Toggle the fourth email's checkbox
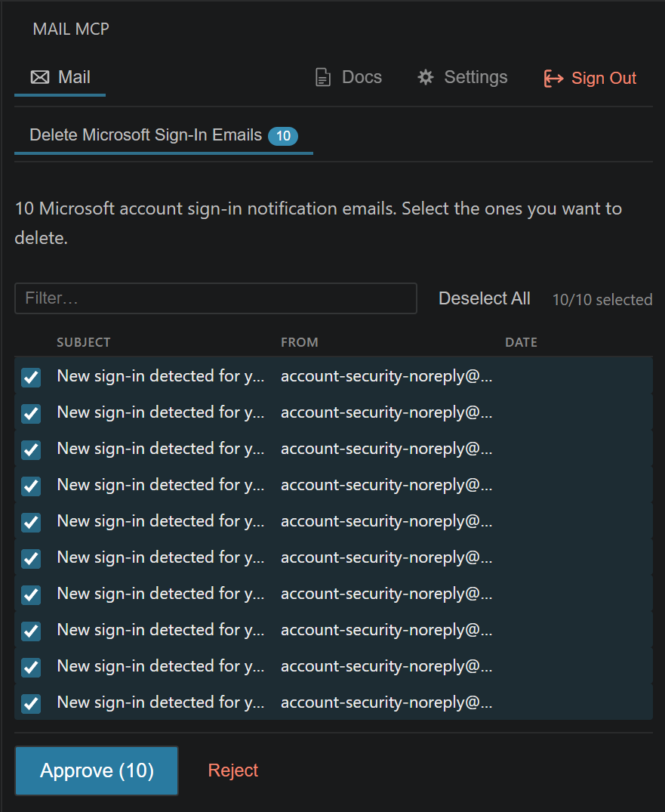Screen dimensions: 665x812 tap(31, 486)
